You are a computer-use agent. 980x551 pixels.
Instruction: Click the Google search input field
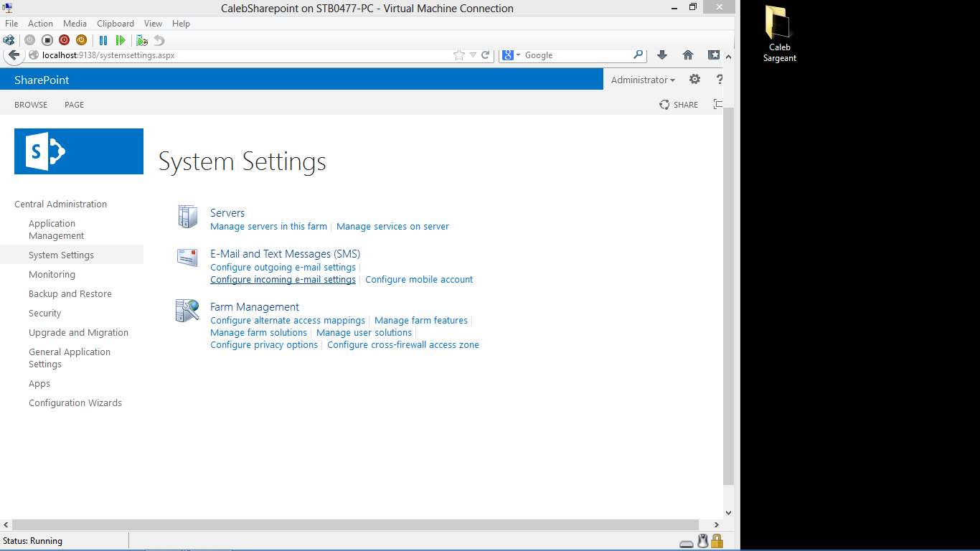[x=577, y=55]
